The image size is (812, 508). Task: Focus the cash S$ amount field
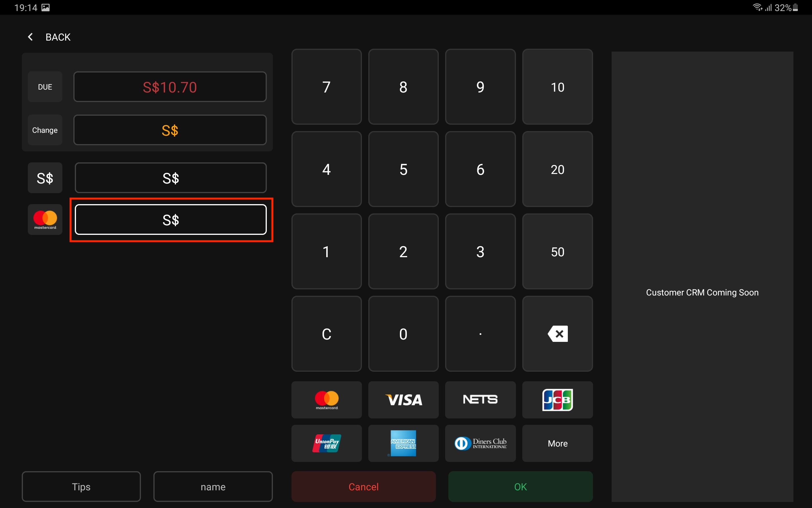tap(171, 178)
